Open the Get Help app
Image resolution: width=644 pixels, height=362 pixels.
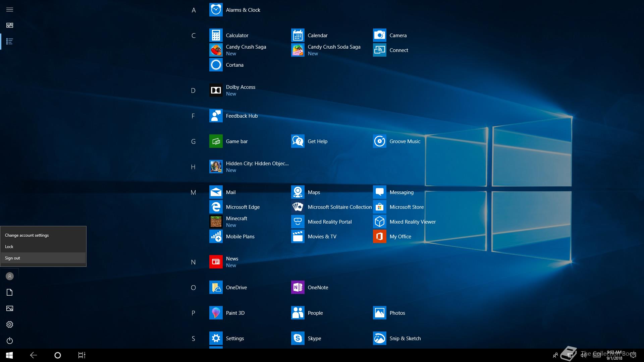[298, 141]
